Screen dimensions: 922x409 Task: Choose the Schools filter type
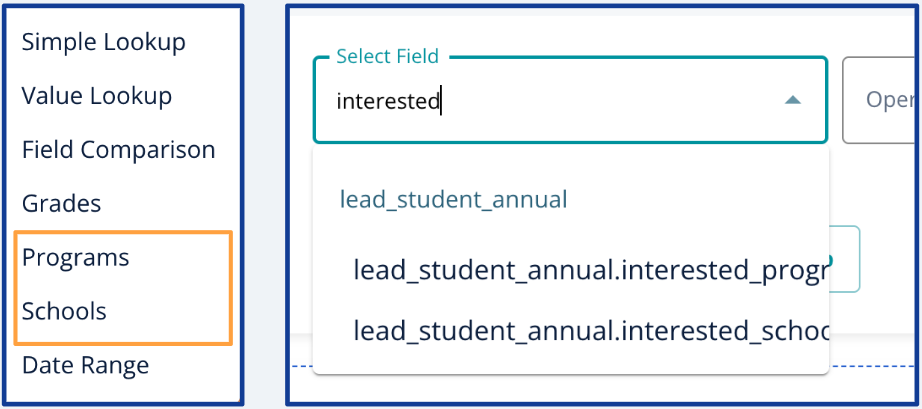(64, 311)
